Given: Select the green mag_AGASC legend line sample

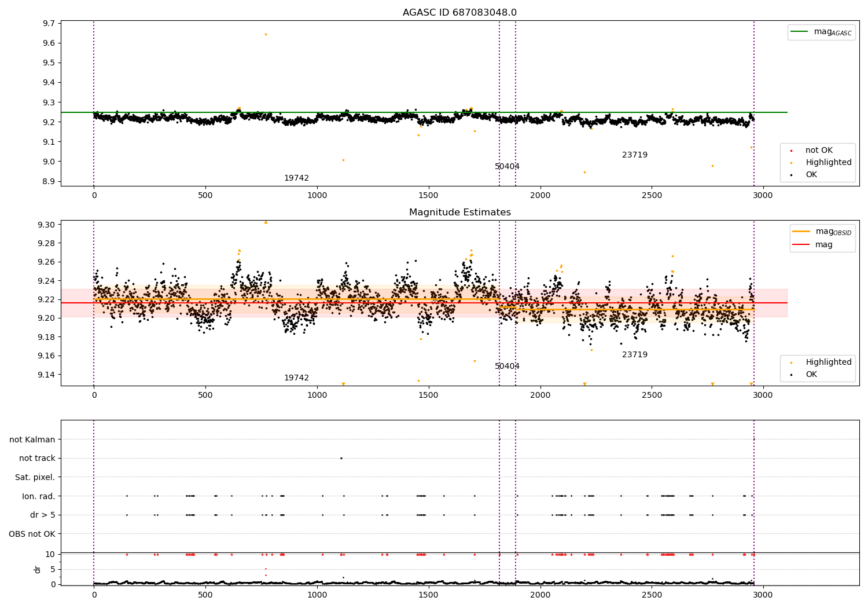Looking at the screenshot, I should pyautogui.click(x=800, y=32).
